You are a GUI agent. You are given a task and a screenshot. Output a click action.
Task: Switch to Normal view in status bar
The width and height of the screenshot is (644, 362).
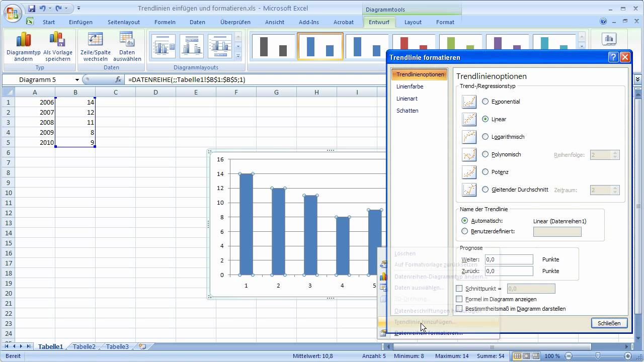(x=518, y=356)
